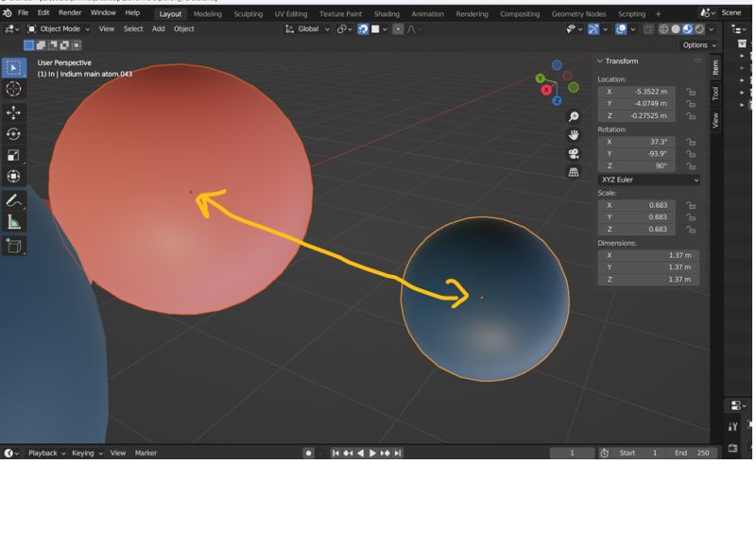This screenshot has width=756, height=550.
Task: Select the Measure tool
Action: point(12,222)
